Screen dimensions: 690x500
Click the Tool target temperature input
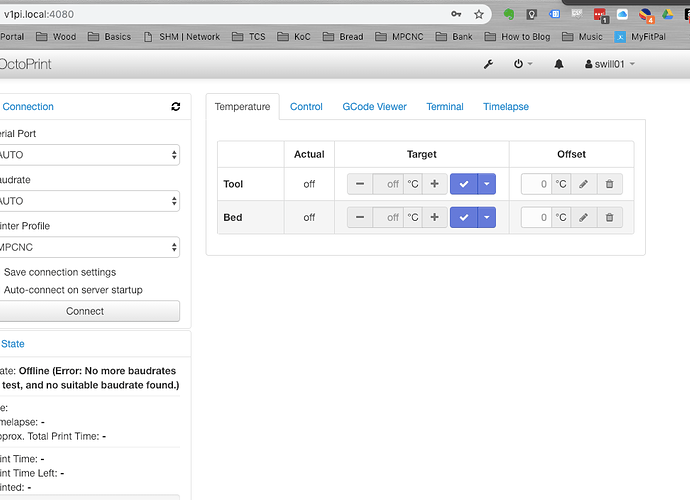click(388, 184)
